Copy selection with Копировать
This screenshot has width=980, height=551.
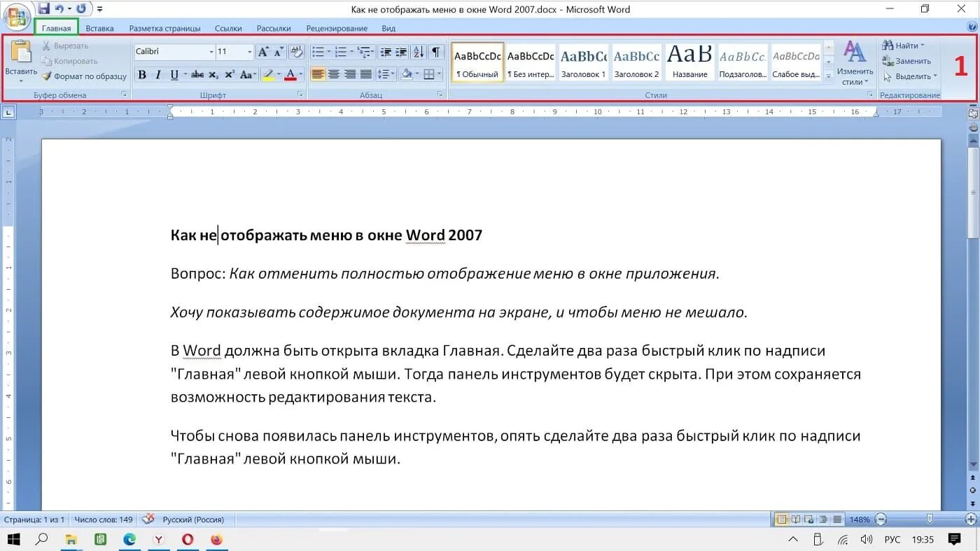coord(69,61)
